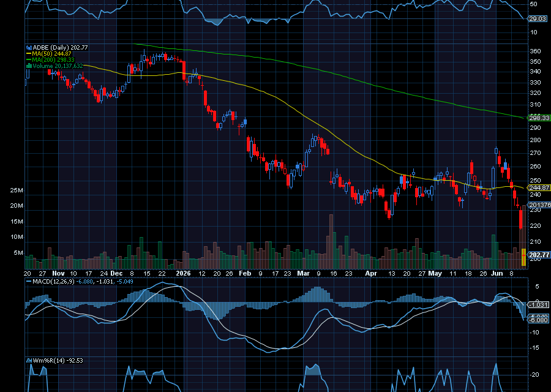Click the 330 price axis label
This screenshot has height=392, width=551.
(535, 83)
